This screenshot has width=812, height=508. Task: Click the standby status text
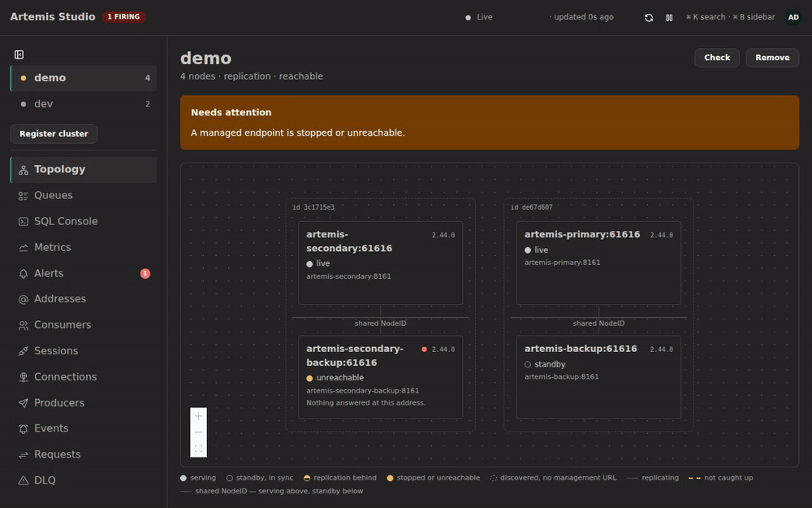550,364
